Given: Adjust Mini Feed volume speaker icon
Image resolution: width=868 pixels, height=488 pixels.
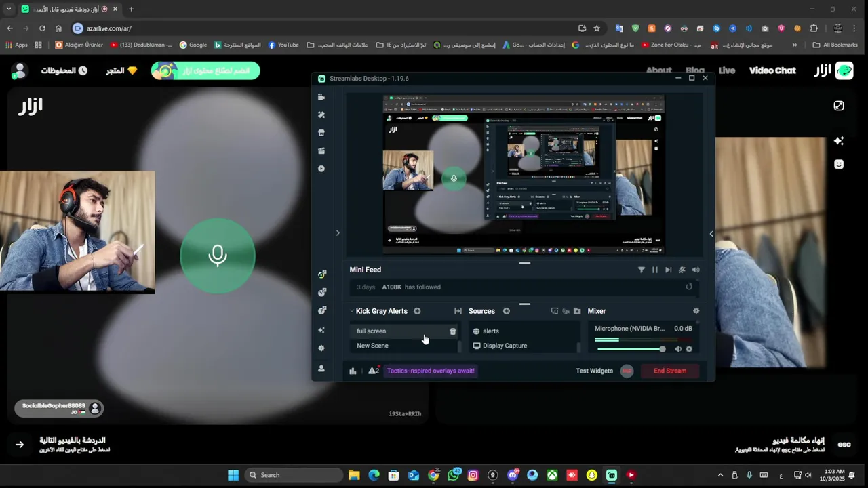Looking at the screenshot, I should [x=696, y=270].
